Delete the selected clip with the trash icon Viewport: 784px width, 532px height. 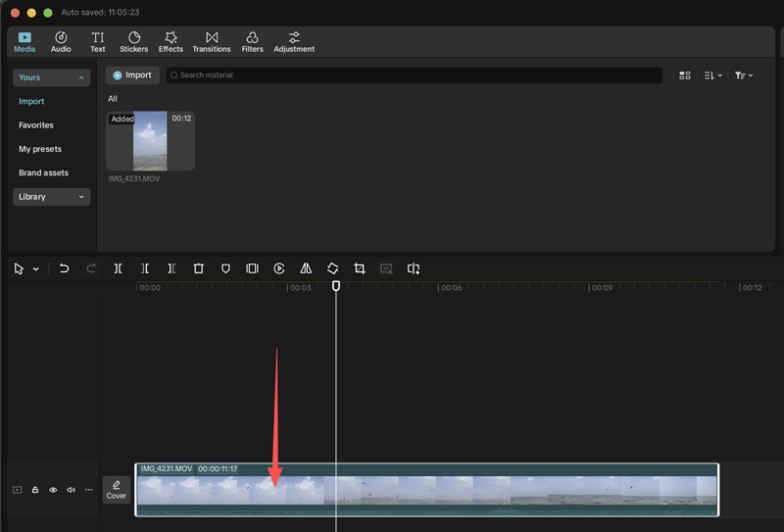[x=199, y=268]
